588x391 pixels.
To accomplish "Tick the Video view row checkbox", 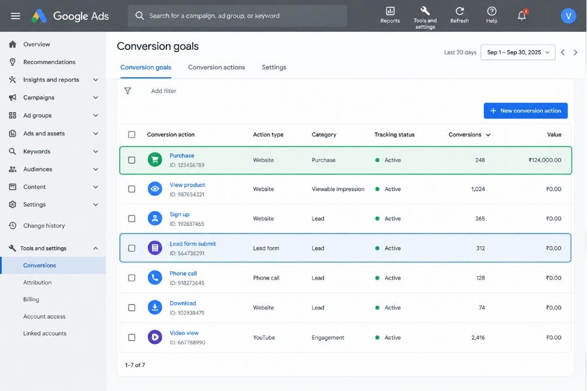I will [132, 337].
